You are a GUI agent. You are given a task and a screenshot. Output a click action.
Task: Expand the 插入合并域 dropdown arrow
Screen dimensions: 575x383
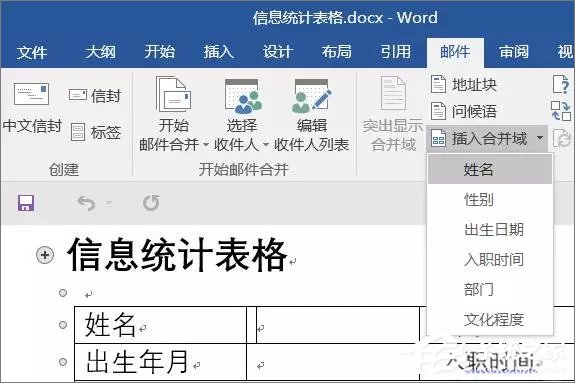[540, 138]
